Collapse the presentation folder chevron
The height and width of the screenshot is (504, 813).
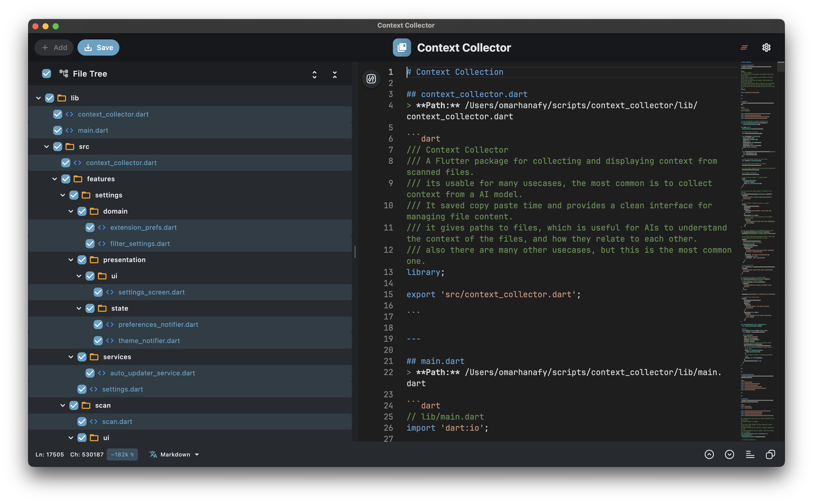[71, 260]
